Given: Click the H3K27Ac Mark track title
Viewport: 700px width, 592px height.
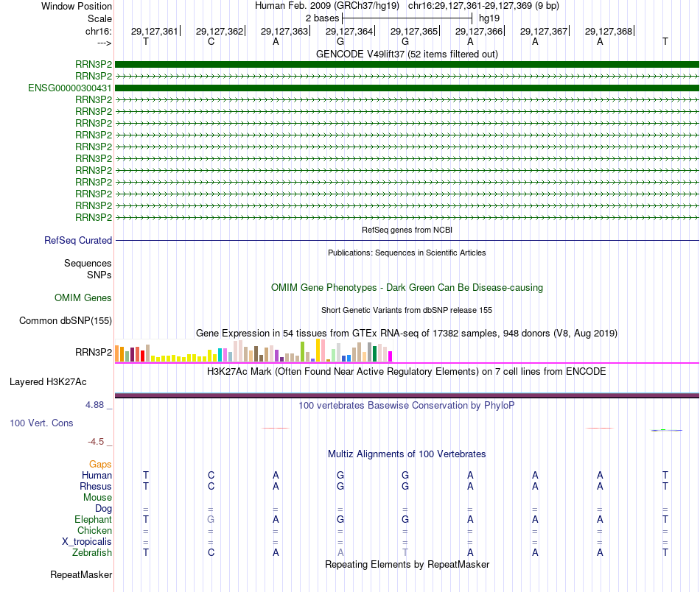Looking at the screenshot, I should click(406, 372).
